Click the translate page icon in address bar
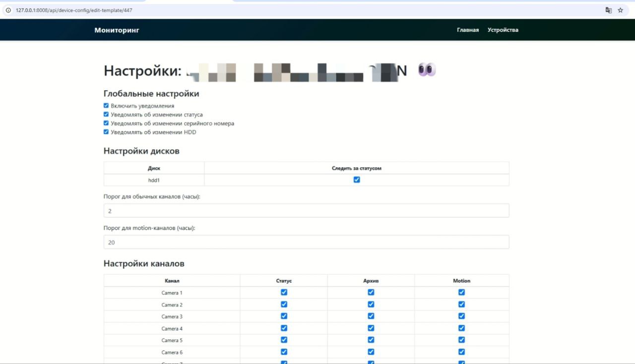The height and width of the screenshot is (364, 635). (608, 10)
